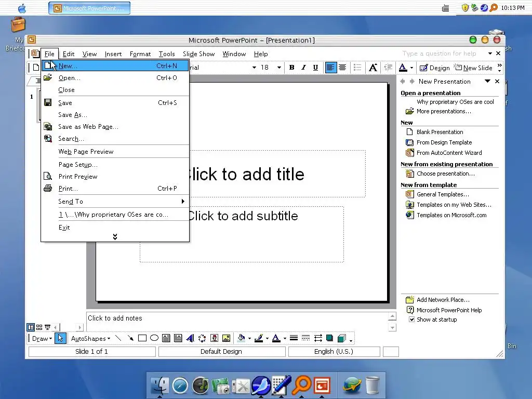Viewport: 532px width, 399px height.
Task: Click Choose presentation... link
Action: tap(445, 174)
